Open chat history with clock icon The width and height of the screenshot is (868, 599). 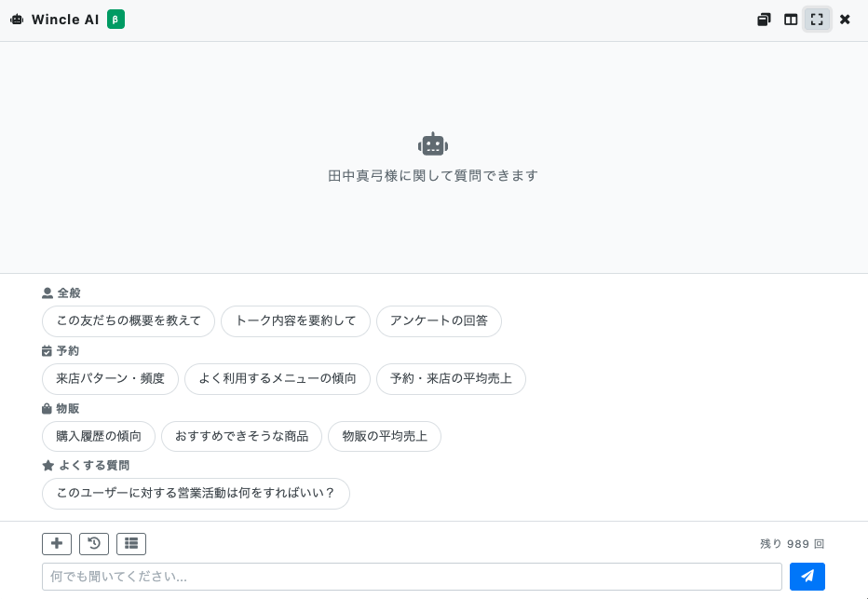[x=94, y=544]
